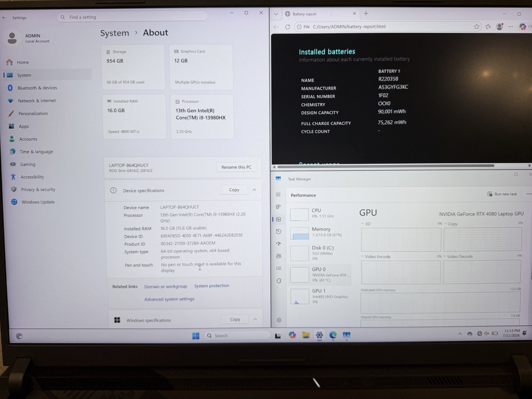Screen dimensions: 532x399
Task: Open File Explorer from the taskbar
Action: click(306, 335)
